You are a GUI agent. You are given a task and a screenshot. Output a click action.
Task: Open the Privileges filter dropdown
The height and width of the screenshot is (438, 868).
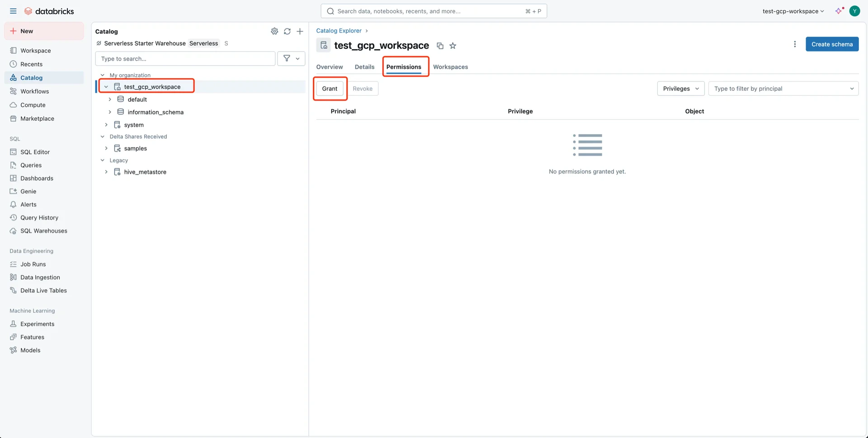pos(680,89)
